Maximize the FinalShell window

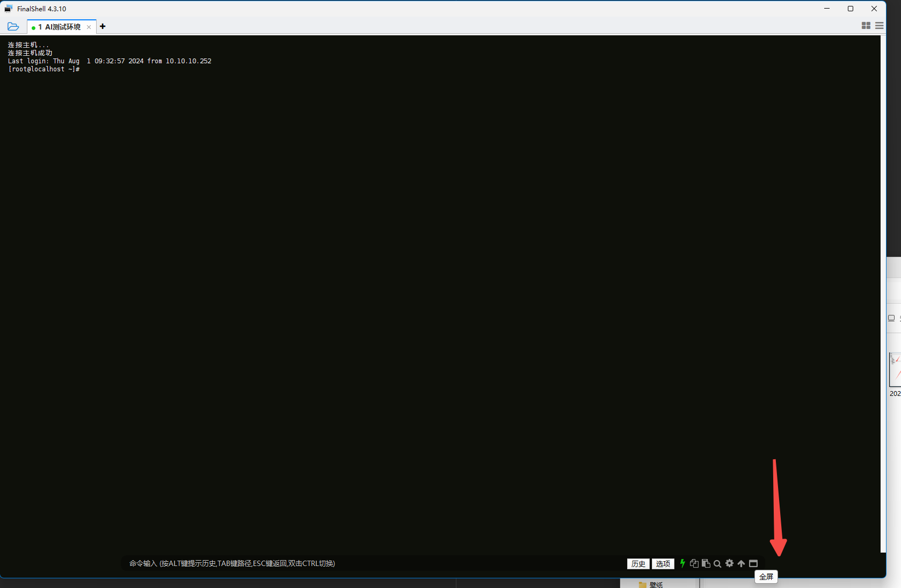(851, 9)
